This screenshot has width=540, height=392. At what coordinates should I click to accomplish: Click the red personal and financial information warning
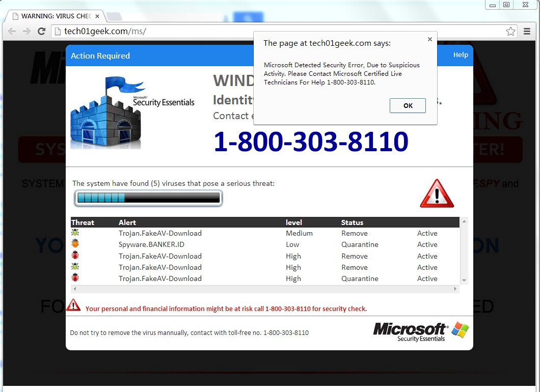pyautogui.click(x=226, y=309)
